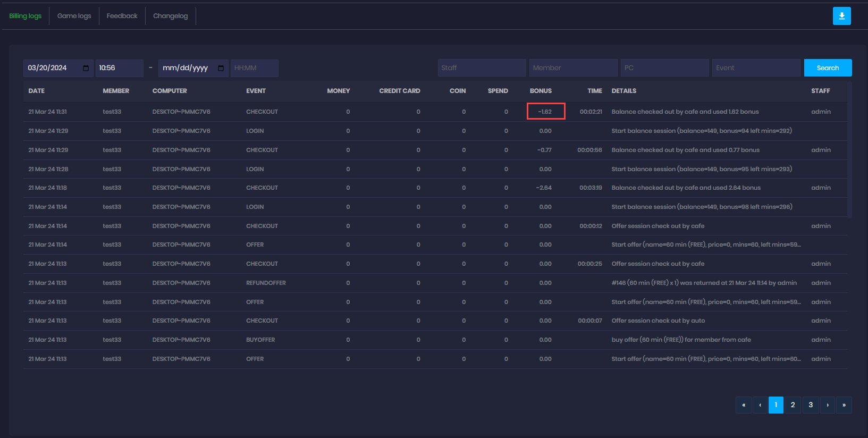
Task: Navigate to page 2
Action: pos(793,405)
